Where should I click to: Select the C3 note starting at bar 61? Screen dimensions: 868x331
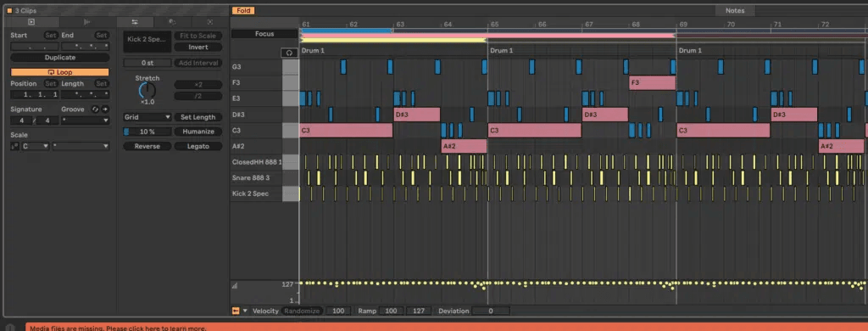pos(346,131)
